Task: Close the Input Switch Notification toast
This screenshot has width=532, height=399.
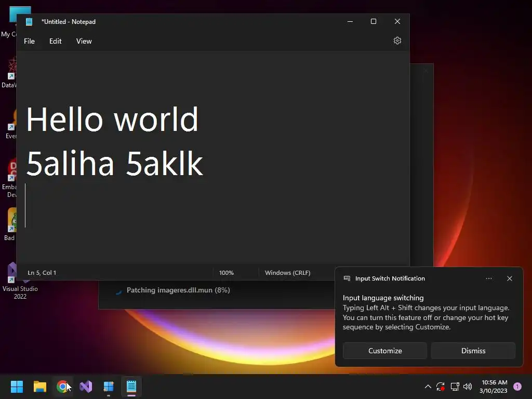Action: [510, 278]
